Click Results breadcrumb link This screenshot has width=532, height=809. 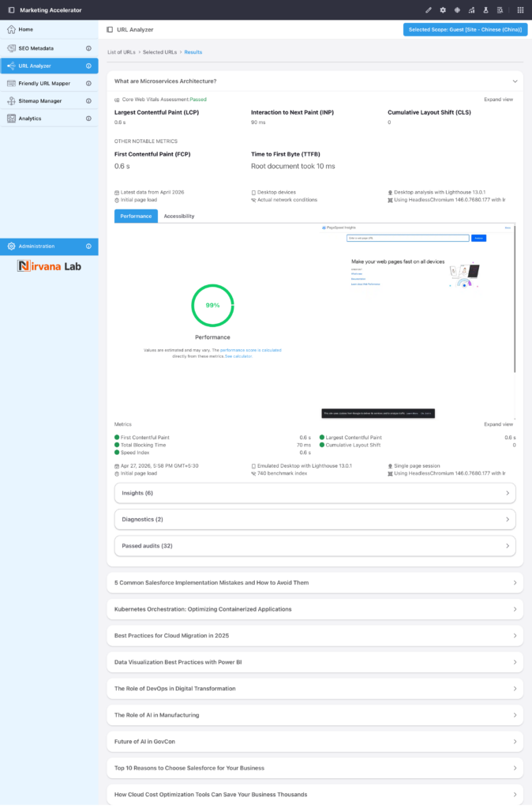tap(193, 52)
